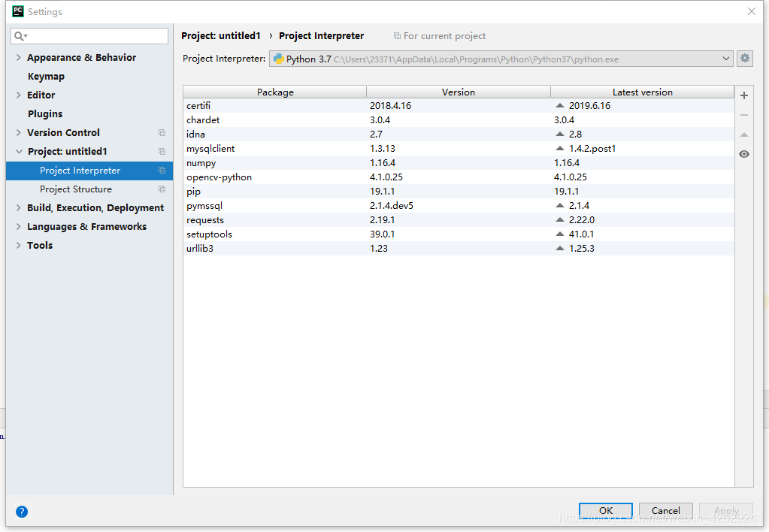The height and width of the screenshot is (532, 769).
Task: Click upgrade arrow beside mysqlclient latest version
Action: tap(559, 148)
